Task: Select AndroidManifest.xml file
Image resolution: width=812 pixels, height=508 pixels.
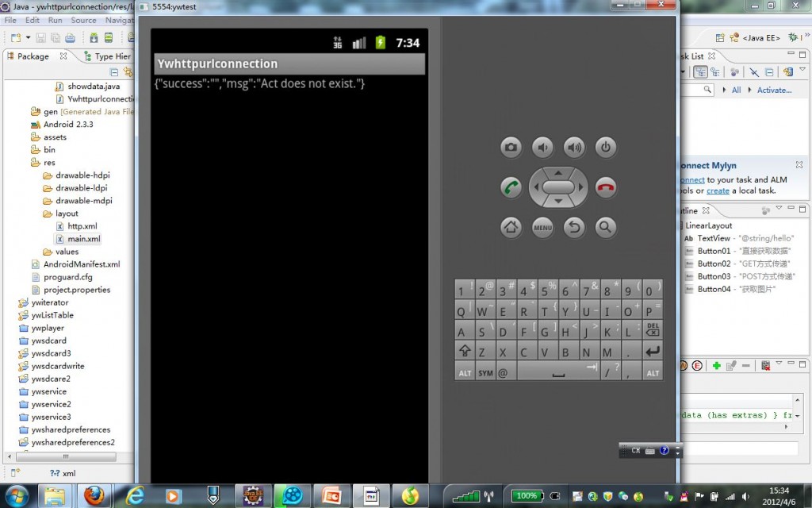Action: pos(75,264)
